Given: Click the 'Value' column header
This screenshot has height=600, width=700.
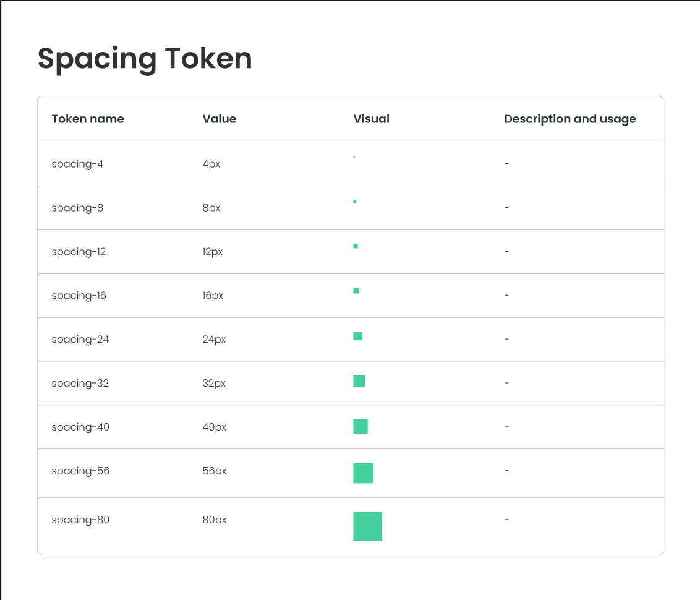Looking at the screenshot, I should point(219,119).
